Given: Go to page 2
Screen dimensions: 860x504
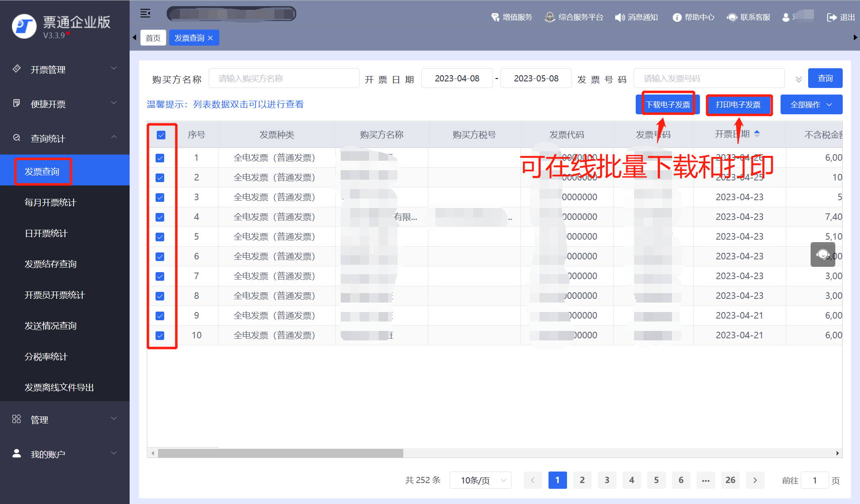Looking at the screenshot, I should click(582, 480).
